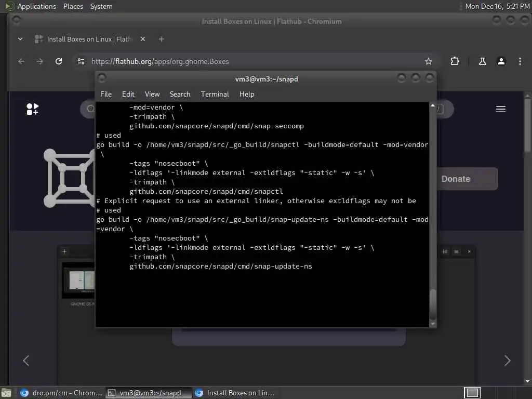
Task: Open the terminal Help menu
Action: [x=247, y=95]
